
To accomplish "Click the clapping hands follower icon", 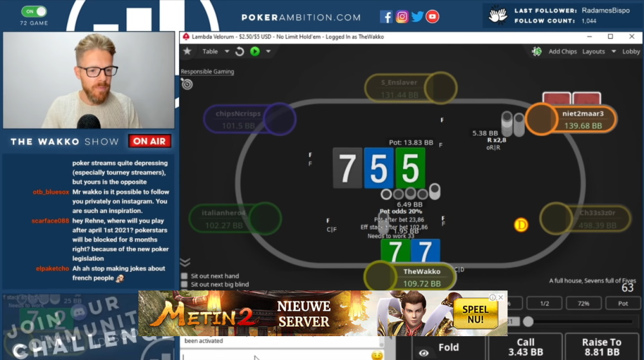I will (x=497, y=16).
